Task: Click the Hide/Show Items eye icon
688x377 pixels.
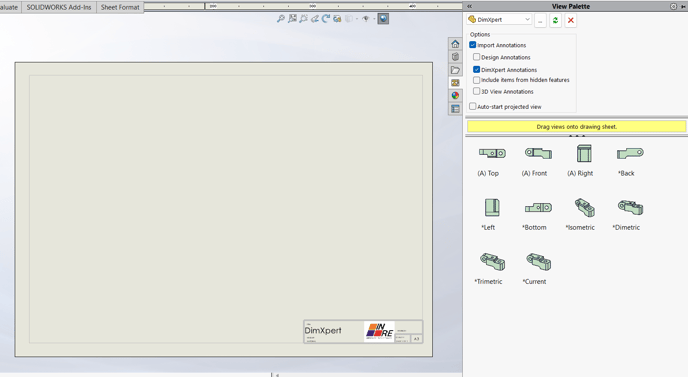Action: point(365,19)
